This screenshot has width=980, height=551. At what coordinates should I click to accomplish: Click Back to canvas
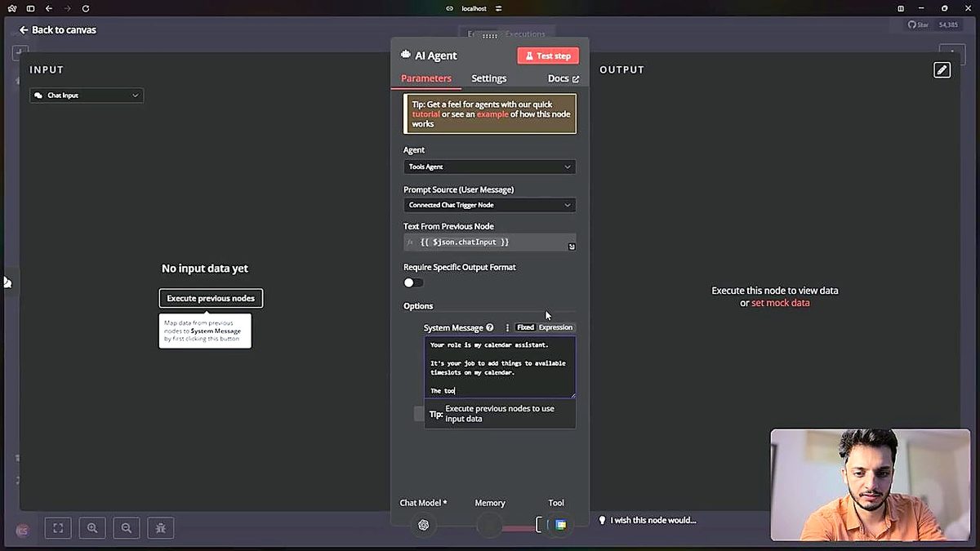pyautogui.click(x=57, y=30)
